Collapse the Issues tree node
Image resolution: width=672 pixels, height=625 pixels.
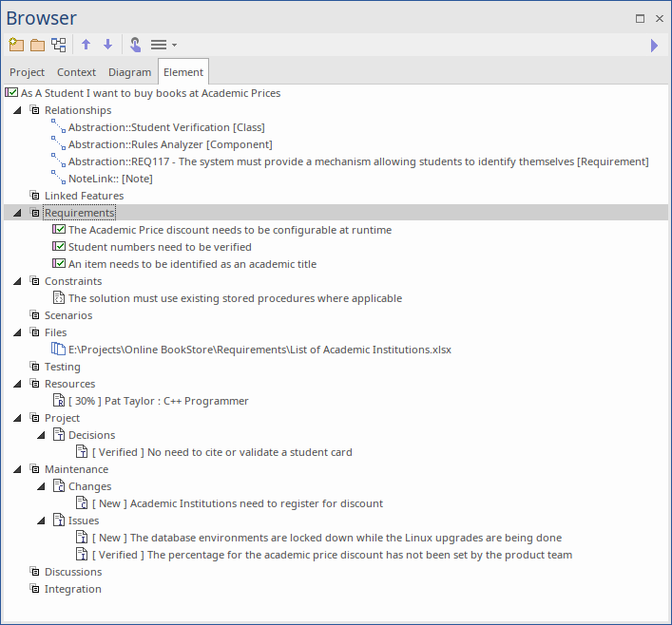pos(41,521)
